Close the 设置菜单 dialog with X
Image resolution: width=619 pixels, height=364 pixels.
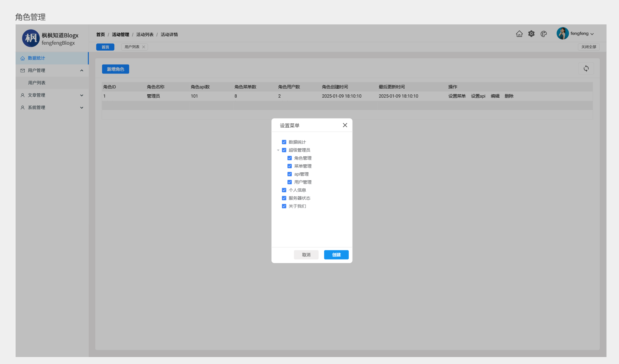[345, 125]
